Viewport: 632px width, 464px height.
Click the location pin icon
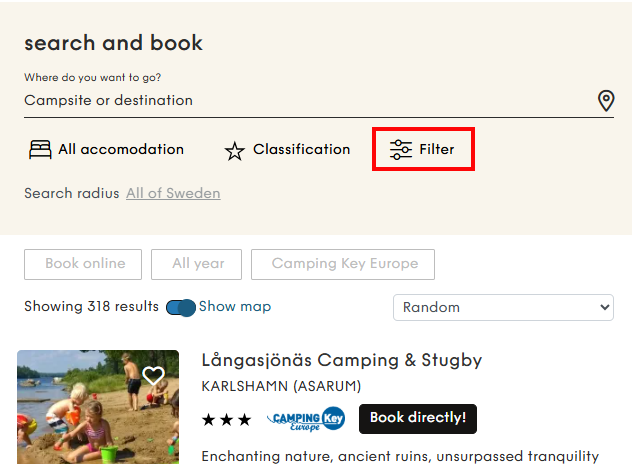[x=605, y=101]
